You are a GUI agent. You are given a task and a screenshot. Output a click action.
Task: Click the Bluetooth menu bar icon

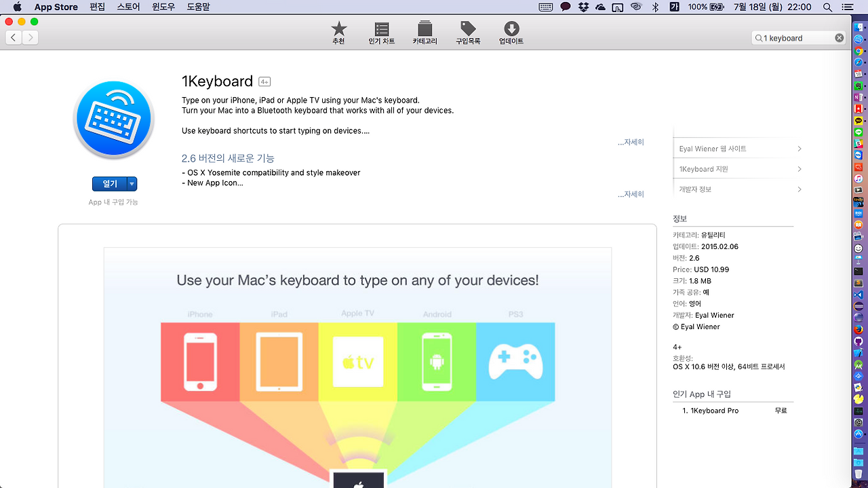[655, 7]
